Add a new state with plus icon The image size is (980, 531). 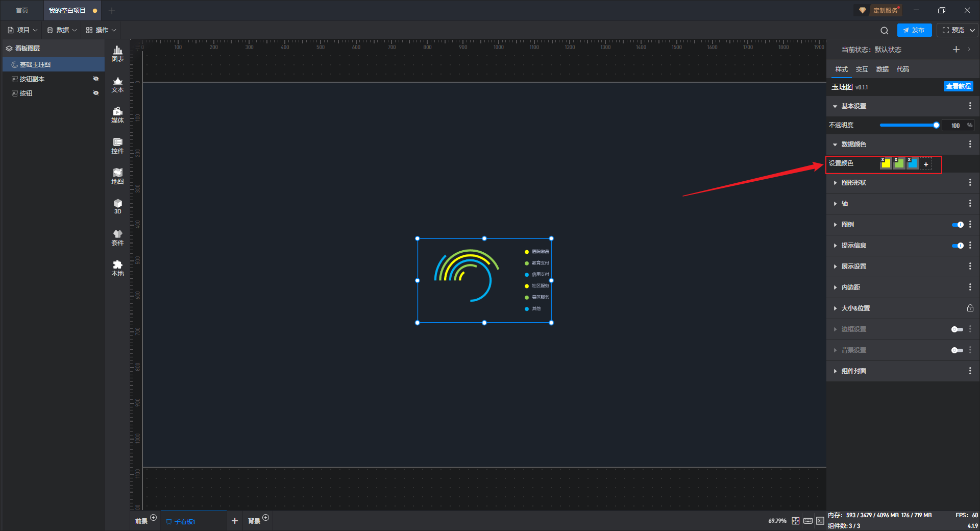tap(956, 49)
